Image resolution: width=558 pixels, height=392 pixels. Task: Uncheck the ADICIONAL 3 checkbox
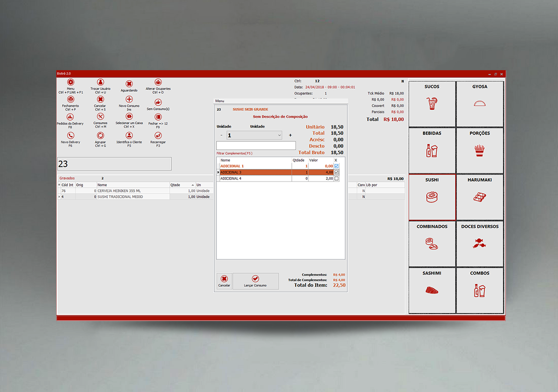[336, 172]
